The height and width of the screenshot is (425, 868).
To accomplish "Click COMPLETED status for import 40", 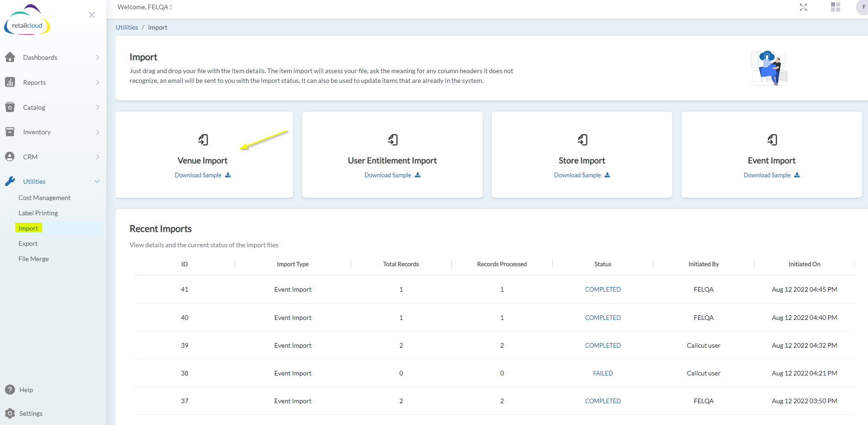I will 602,318.
